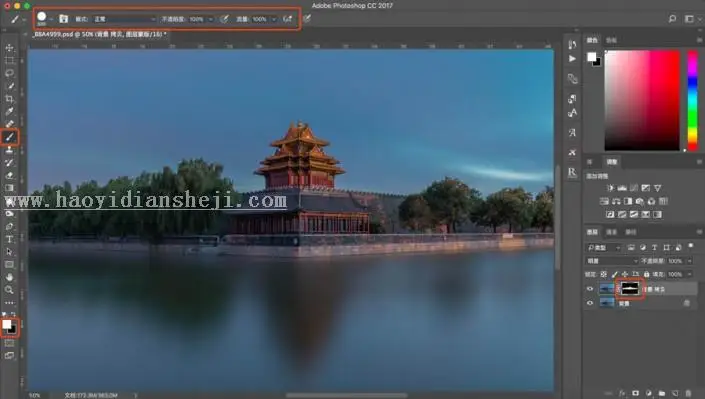Screen dimensions: 705x399
Task: Select the Lasso tool
Action: click(9, 73)
